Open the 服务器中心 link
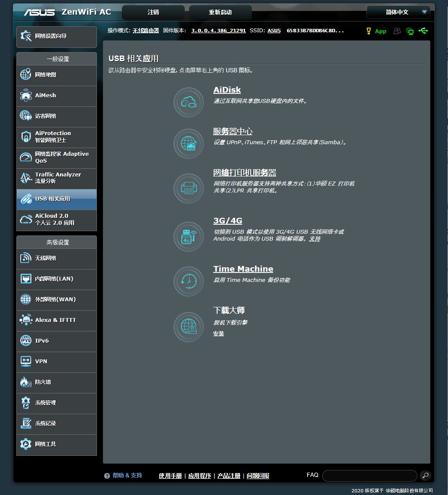The image size is (448, 495). click(233, 131)
